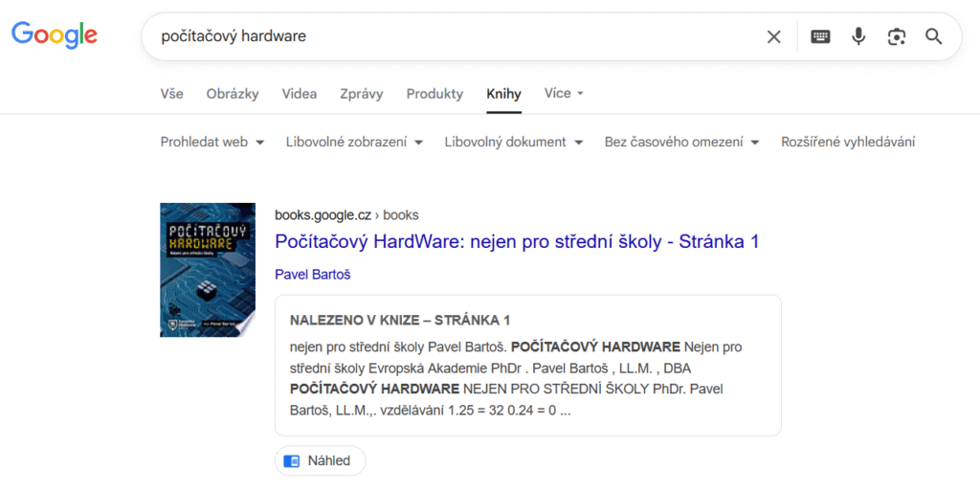Start voice search with microphone icon
Image resolution: width=980 pixels, height=492 pixels.
[x=858, y=37]
